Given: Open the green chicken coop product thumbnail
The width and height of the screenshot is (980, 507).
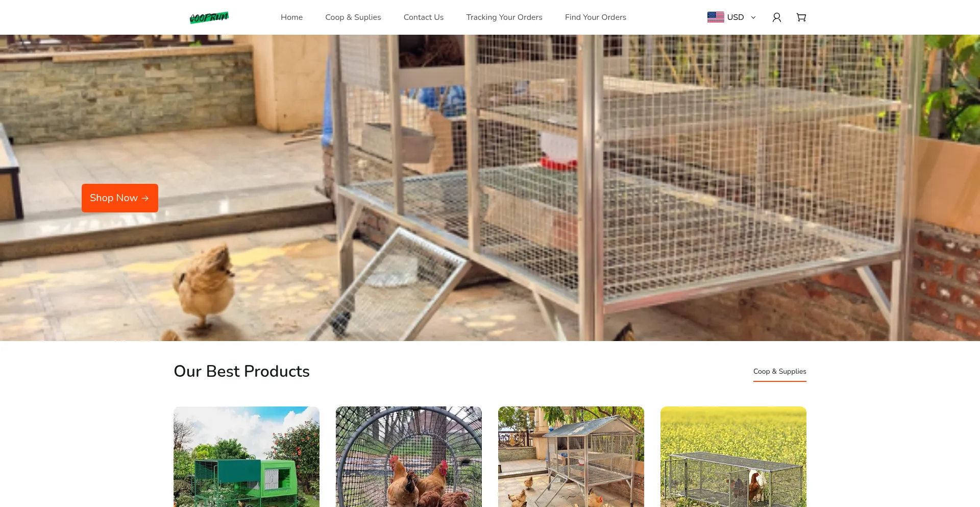Looking at the screenshot, I should (247, 457).
